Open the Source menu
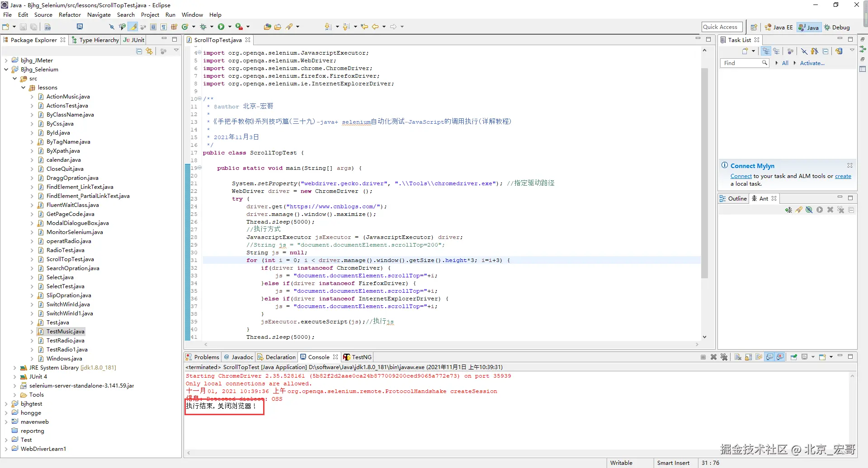Image resolution: width=868 pixels, height=468 pixels. coord(43,15)
